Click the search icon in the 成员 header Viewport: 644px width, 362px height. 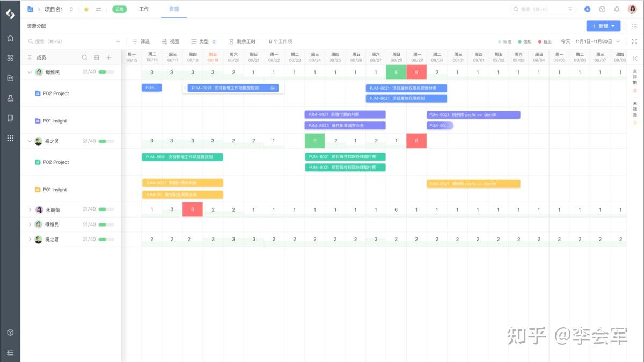pyautogui.click(x=84, y=57)
